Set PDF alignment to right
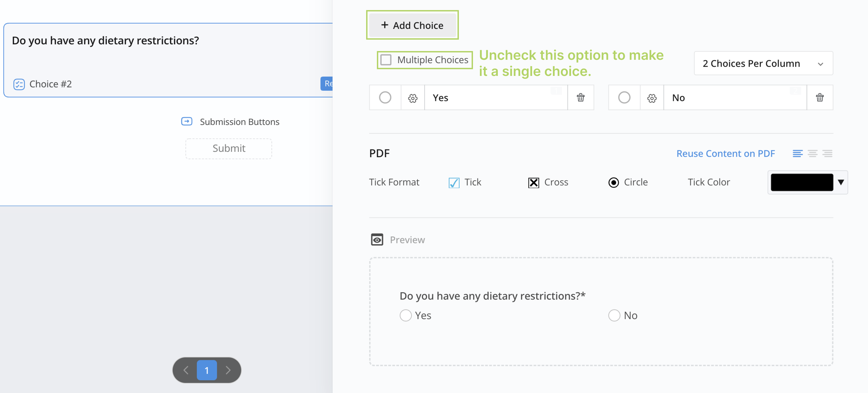 (827, 154)
